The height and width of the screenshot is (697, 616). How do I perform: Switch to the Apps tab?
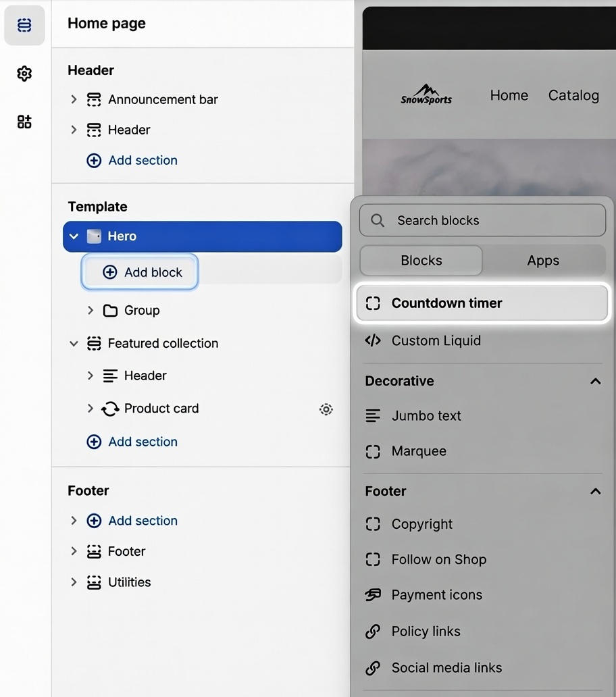pyautogui.click(x=543, y=261)
